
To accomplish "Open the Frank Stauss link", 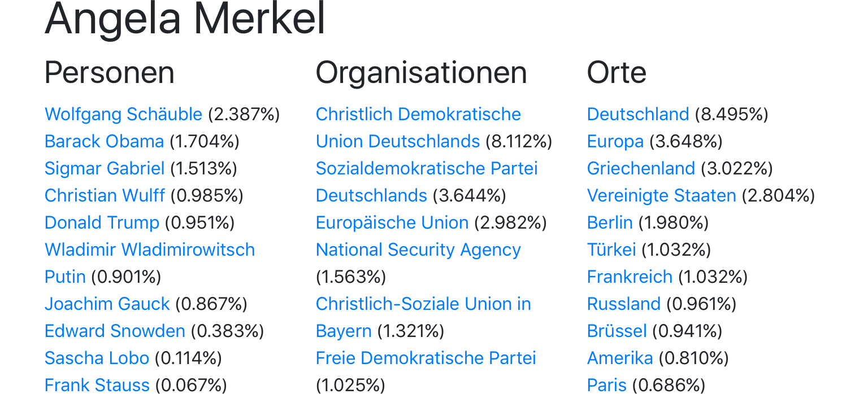I will pos(97,386).
